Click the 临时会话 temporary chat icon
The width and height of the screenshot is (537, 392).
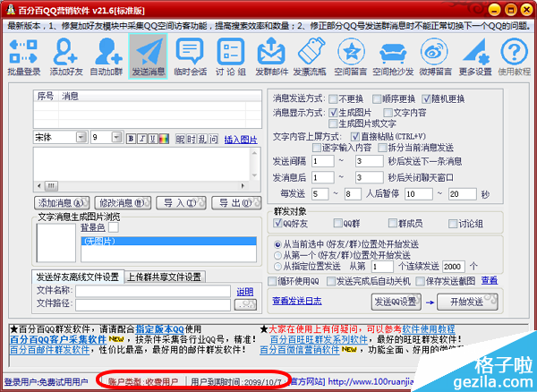click(191, 55)
